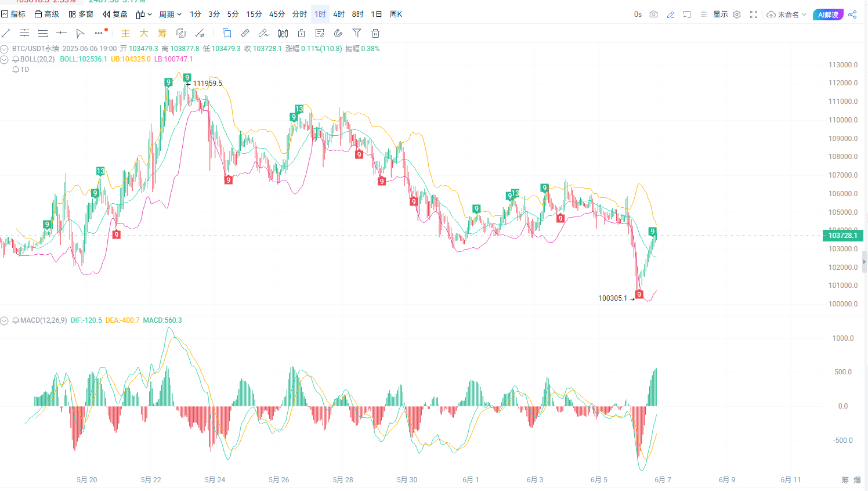Click the candlestick pattern tool icon

283,33
